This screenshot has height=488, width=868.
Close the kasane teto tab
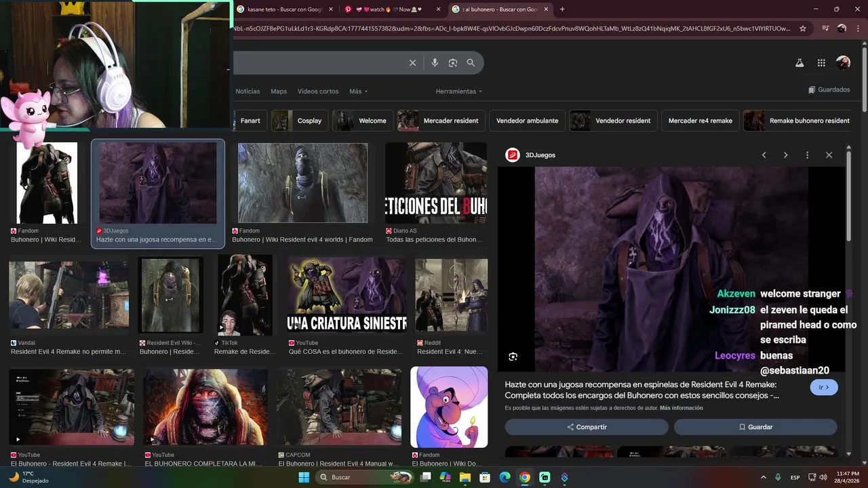(330, 9)
